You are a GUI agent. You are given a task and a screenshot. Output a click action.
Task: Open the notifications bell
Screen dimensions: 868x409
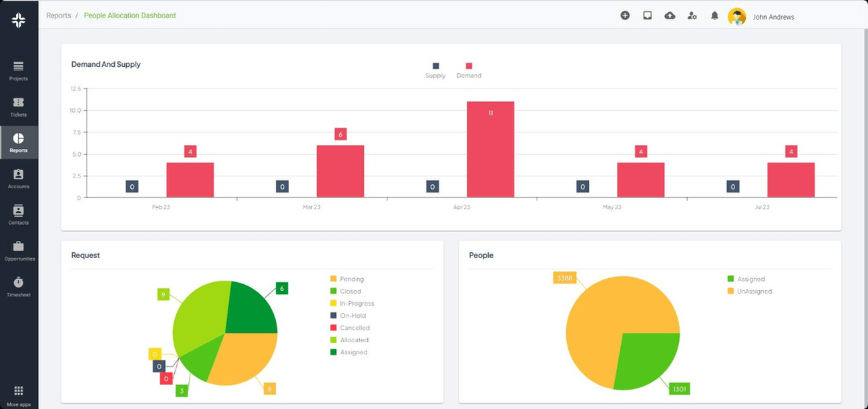point(714,15)
